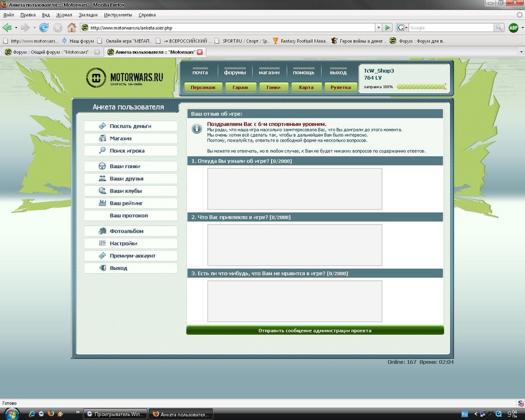Go back with the green back arrow
The height and width of the screenshot is (420, 525).
[7, 28]
